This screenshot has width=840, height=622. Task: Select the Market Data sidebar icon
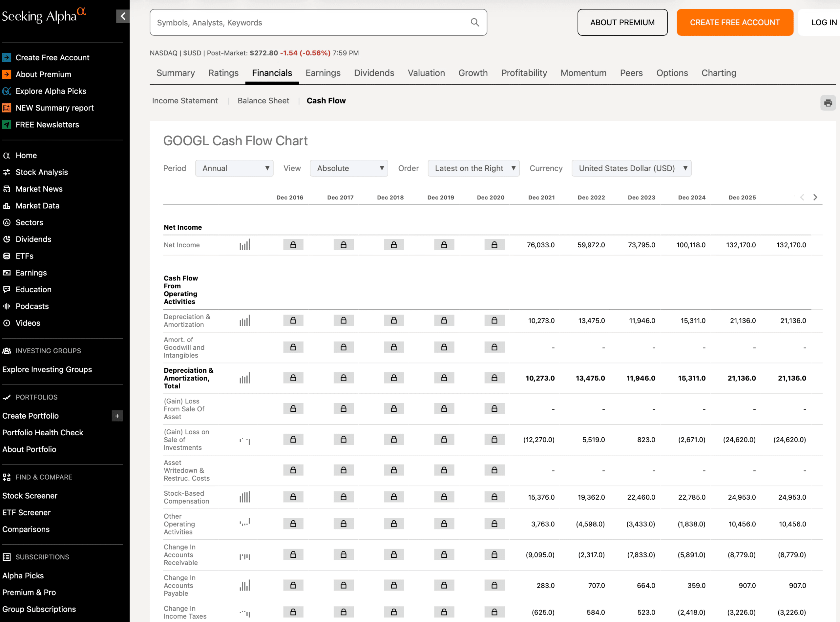pos(7,206)
